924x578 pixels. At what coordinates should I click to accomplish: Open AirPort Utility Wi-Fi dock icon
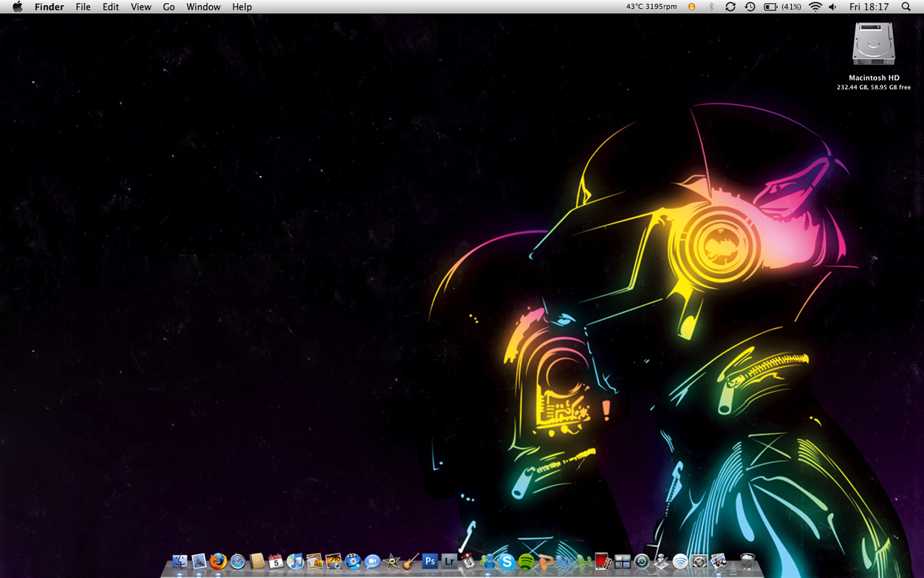click(680, 562)
